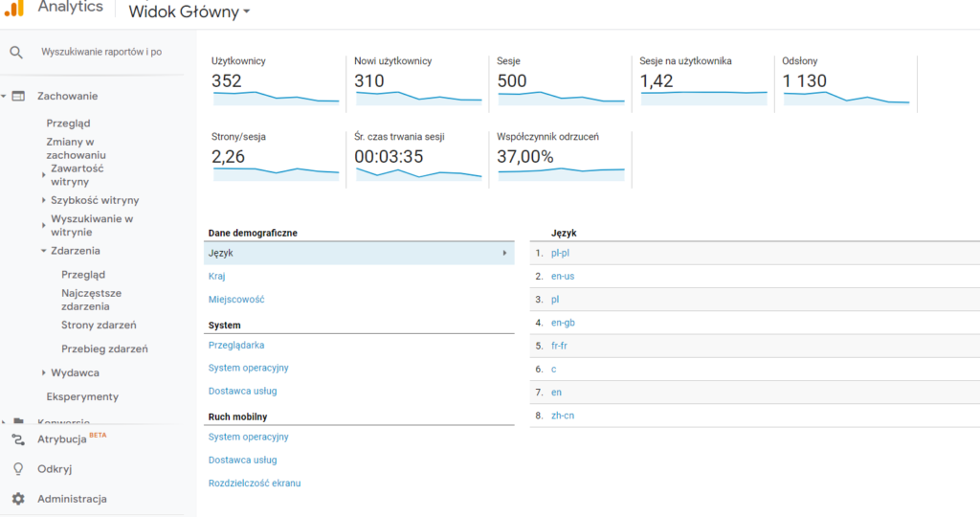The height and width of the screenshot is (517, 980).
Task: Click the Śr. czas trwania sesji sparkline
Action: (419, 174)
